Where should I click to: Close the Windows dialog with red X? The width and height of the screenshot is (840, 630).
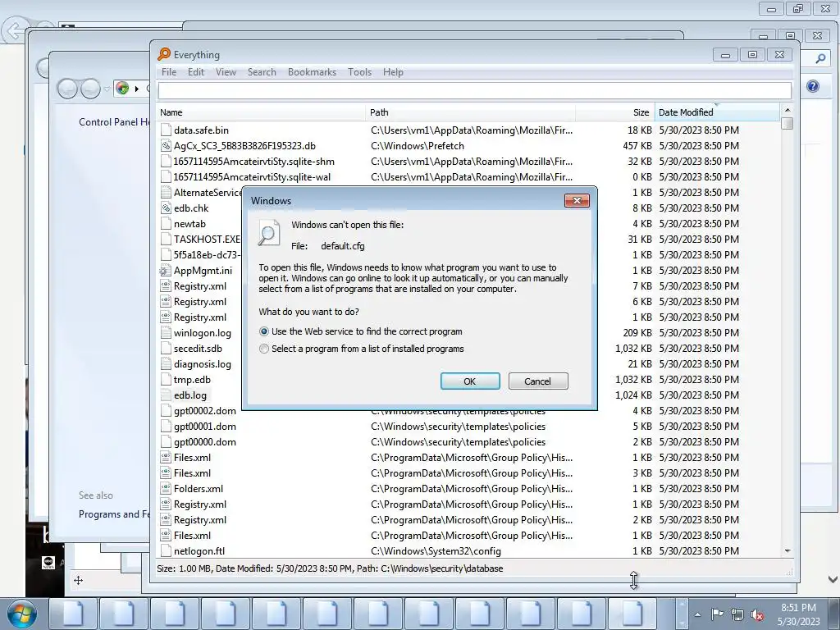577,200
